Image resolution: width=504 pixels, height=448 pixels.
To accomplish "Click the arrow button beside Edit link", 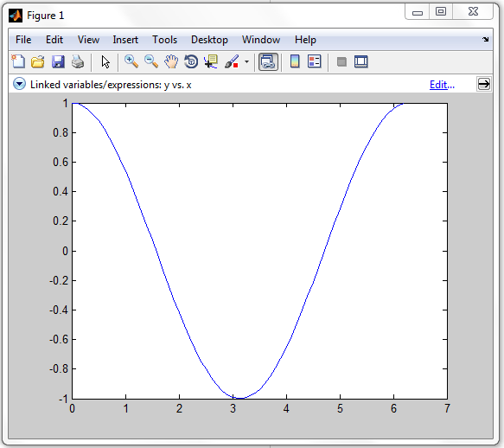I will (x=484, y=84).
